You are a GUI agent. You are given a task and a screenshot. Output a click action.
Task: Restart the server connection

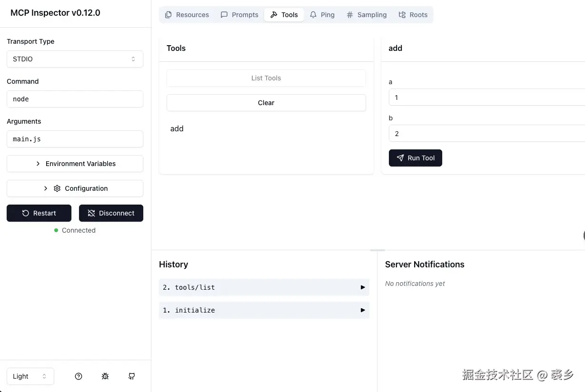[x=39, y=213]
